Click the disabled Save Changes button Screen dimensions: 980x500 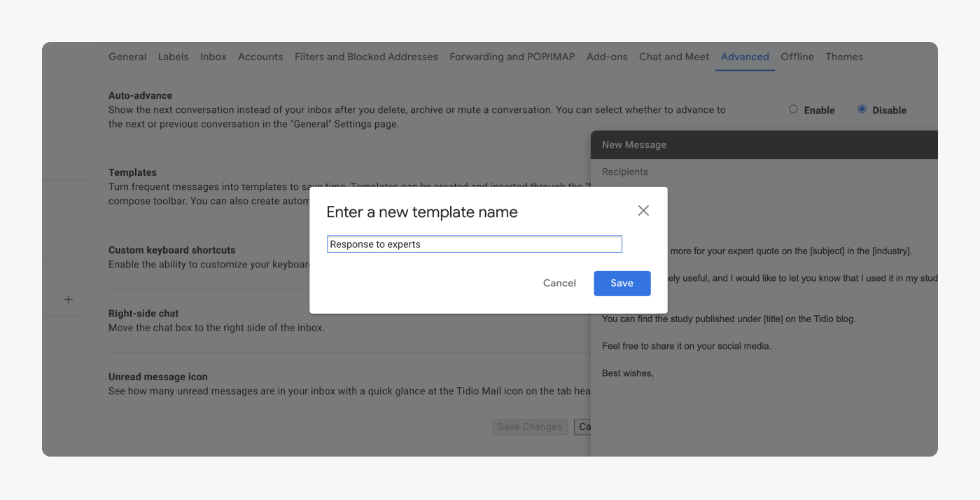pyautogui.click(x=530, y=426)
